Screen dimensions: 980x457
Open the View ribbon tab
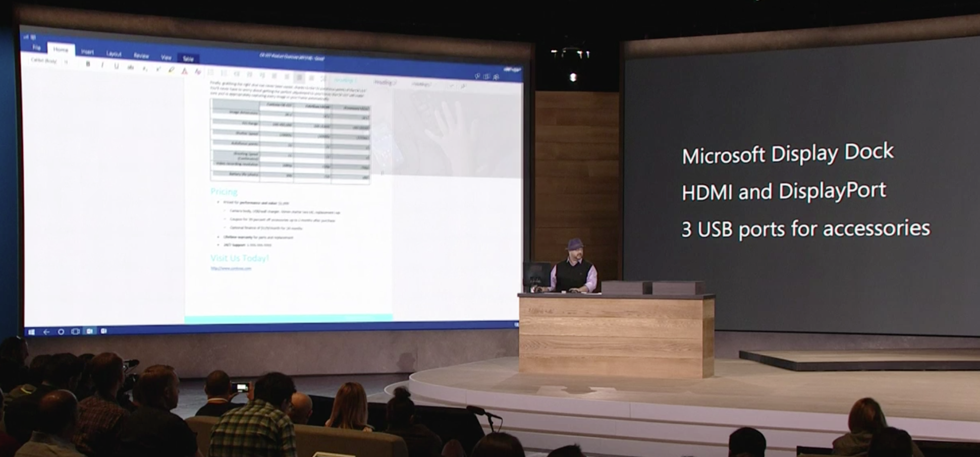[x=166, y=57]
